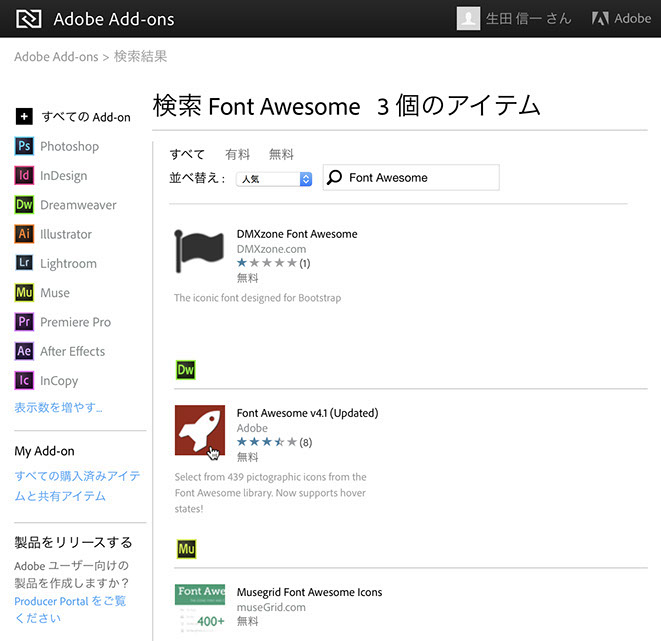Open the user avatar icon in header
The image size is (661, 641).
tap(468, 19)
